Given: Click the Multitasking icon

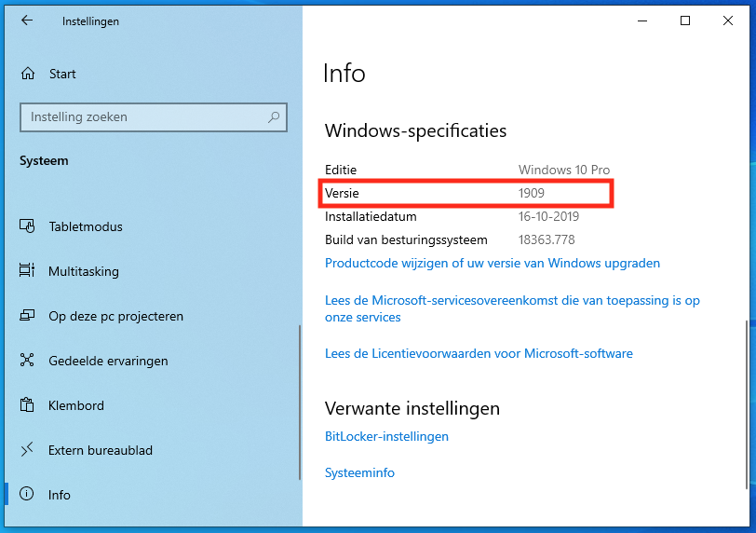Looking at the screenshot, I should 28,271.
